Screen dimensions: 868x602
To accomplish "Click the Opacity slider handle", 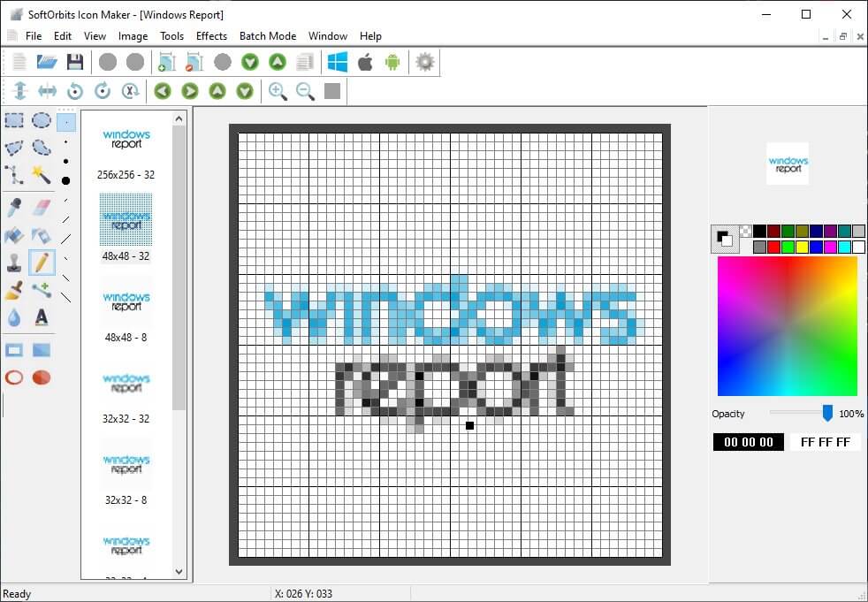I will point(827,413).
